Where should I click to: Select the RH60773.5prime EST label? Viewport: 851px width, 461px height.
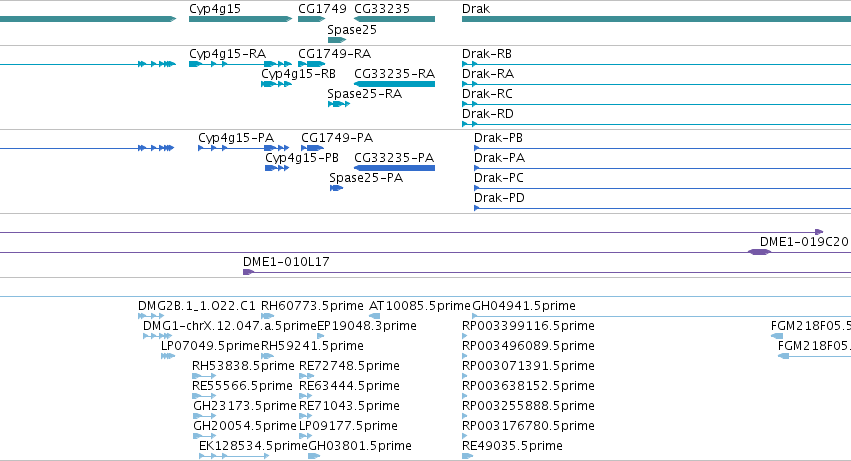pos(312,306)
